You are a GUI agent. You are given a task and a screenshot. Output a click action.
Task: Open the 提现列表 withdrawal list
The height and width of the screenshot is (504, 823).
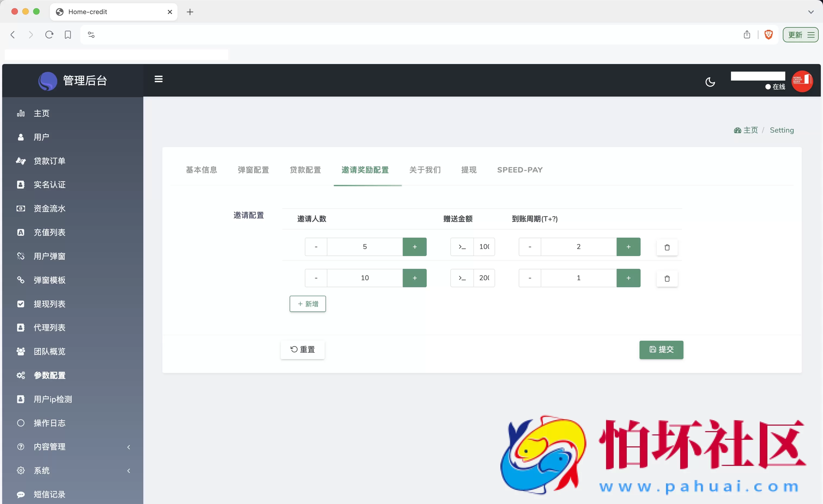pos(49,304)
